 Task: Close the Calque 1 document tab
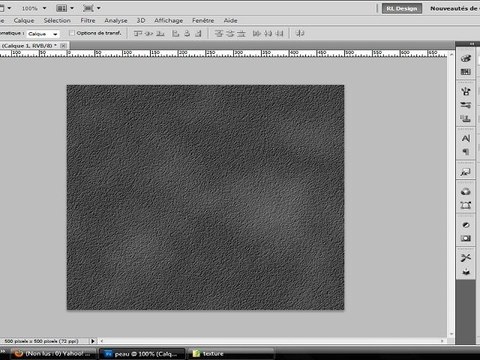coord(63,46)
